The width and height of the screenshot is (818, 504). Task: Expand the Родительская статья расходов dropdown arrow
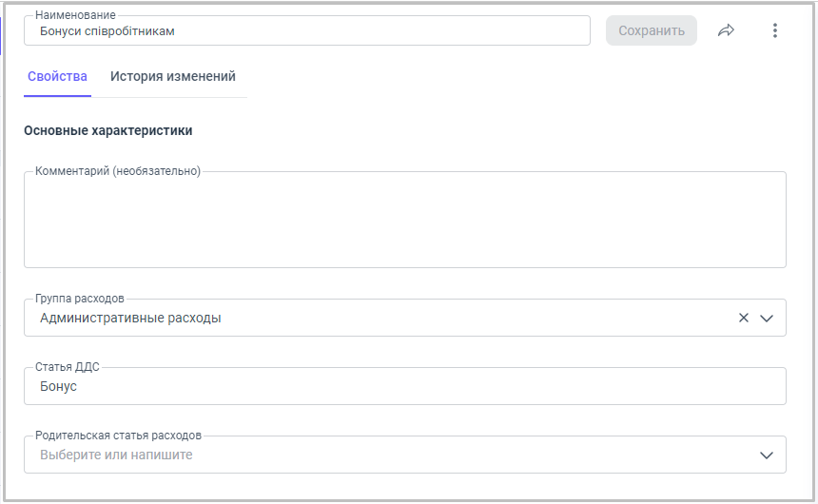tap(767, 456)
